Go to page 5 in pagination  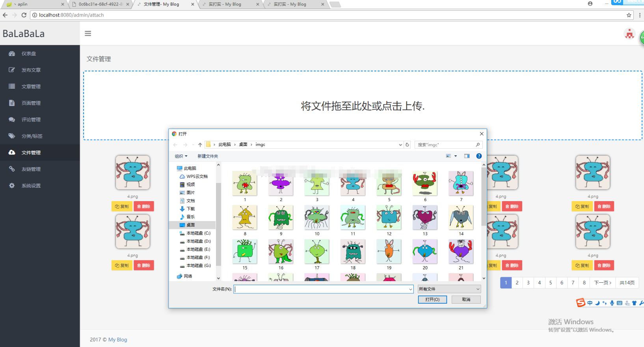point(551,283)
